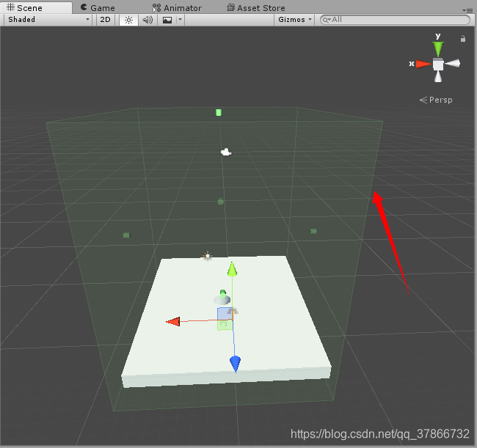Click the white right gizmo cone
Viewport: 477px width, 448px height.
(x=453, y=63)
